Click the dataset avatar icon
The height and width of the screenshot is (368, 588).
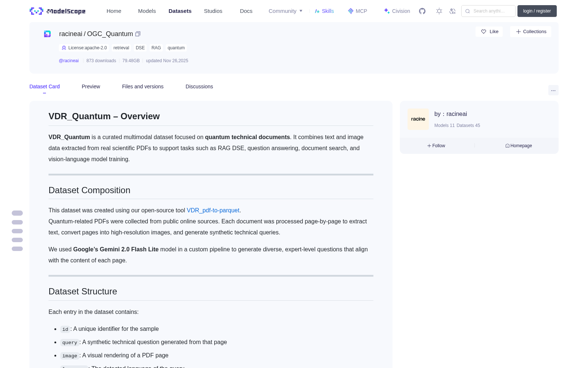click(x=47, y=34)
